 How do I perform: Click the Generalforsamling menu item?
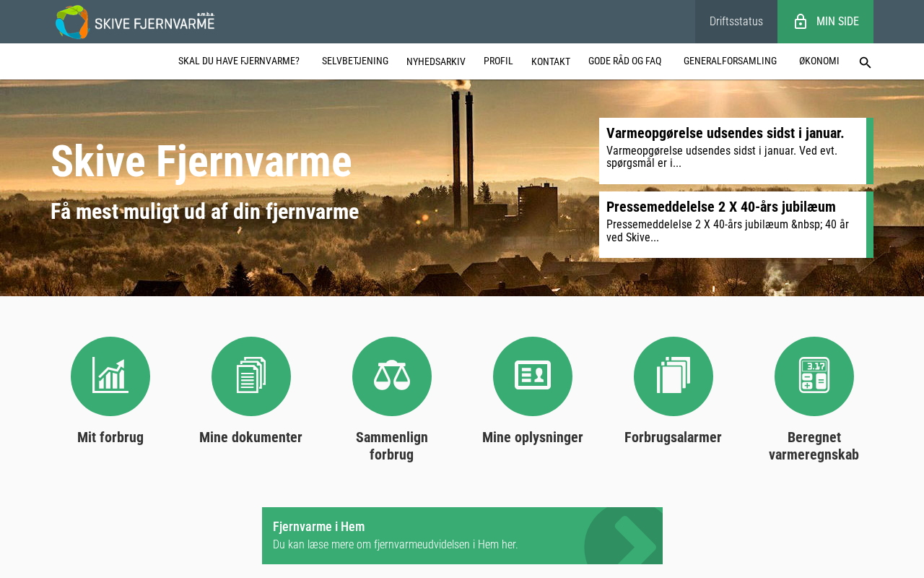pos(730,61)
